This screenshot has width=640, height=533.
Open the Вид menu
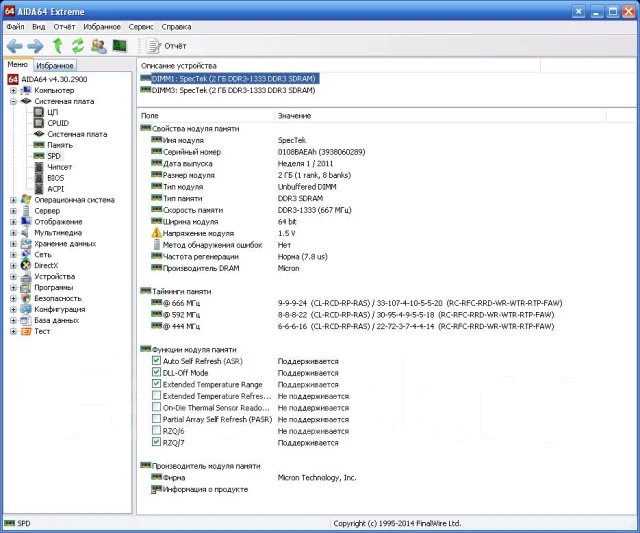[x=39, y=27]
